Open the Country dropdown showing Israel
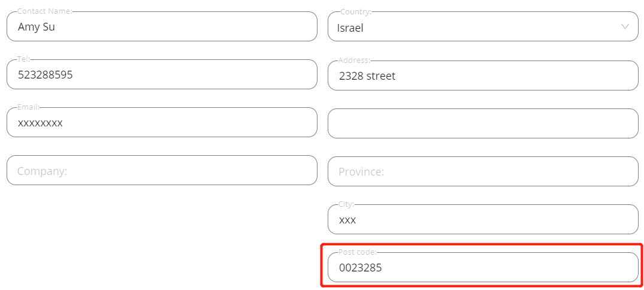This screenshot has height=290, width=644. (483, 26)
